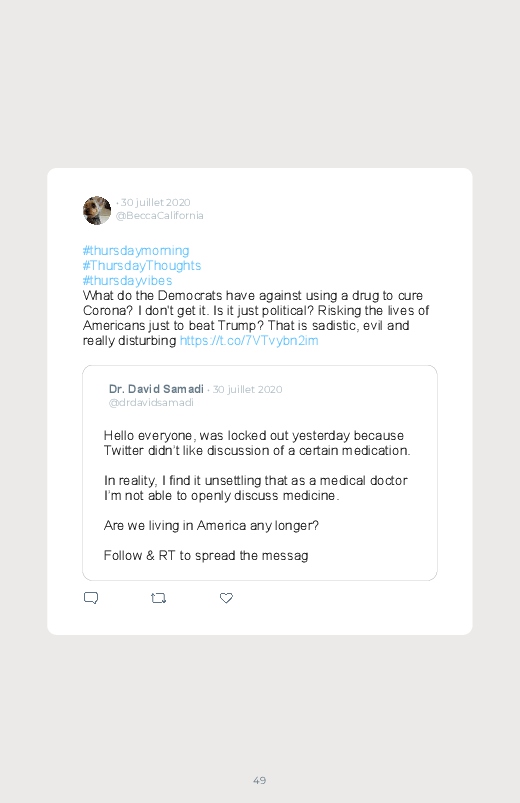Click the 'In reality, I find' paragraph
Viewport: 520px width, 803px height.
click(256, 488)
